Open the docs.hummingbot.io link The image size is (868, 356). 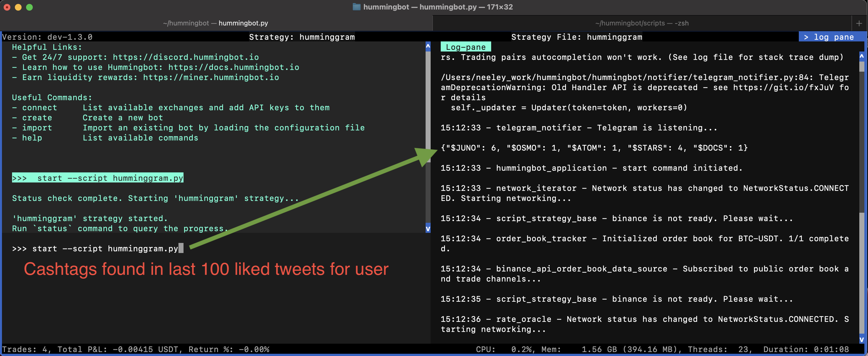coord(233,67)
